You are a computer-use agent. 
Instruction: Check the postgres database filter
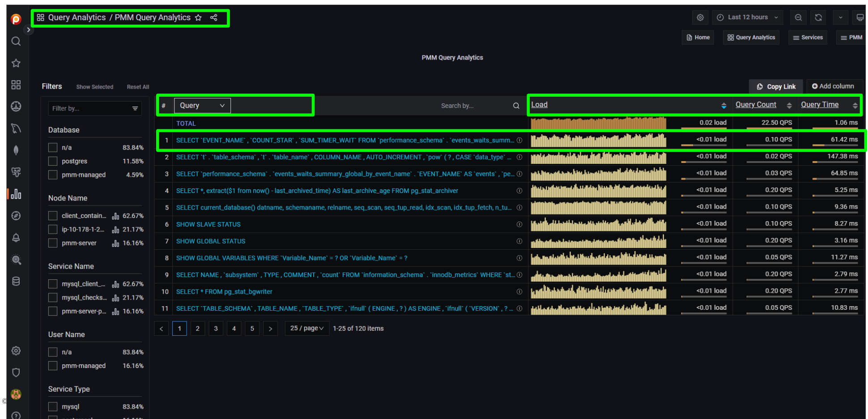point(53,161)
